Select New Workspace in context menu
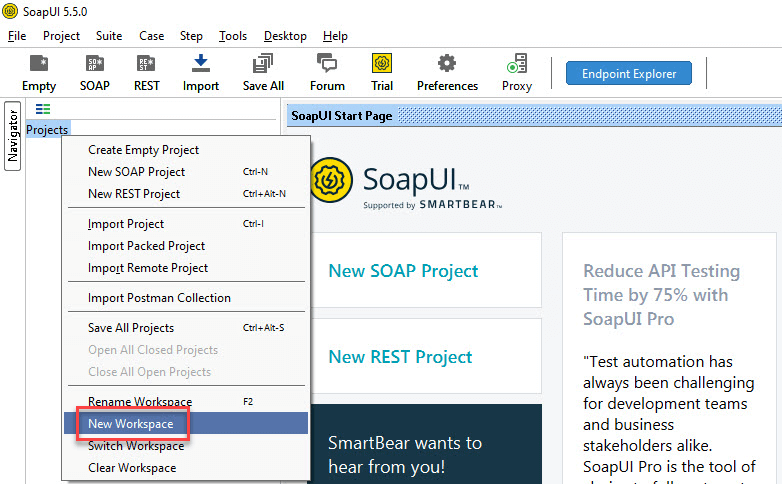This screenshot has height=484, width=782. coord(131,424)
